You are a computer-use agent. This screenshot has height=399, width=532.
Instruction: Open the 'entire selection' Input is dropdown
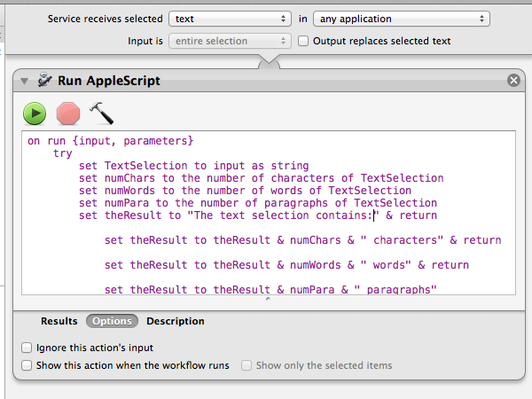click(230, 41)
